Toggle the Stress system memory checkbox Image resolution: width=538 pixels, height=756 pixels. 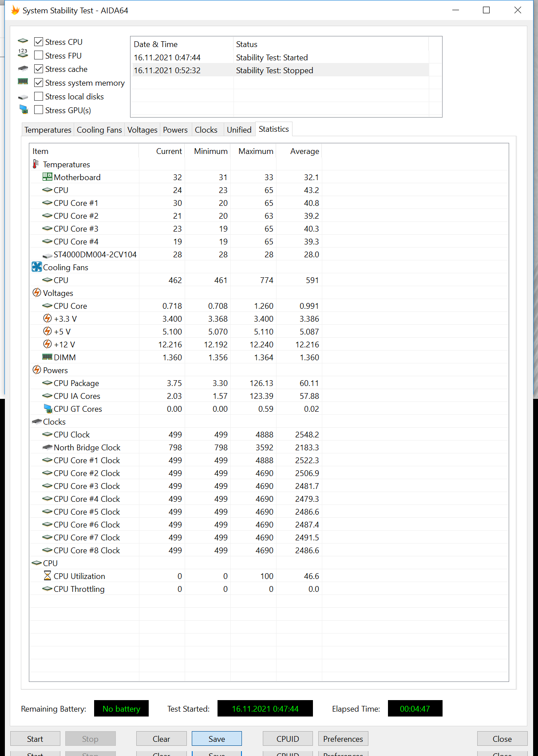39,83
